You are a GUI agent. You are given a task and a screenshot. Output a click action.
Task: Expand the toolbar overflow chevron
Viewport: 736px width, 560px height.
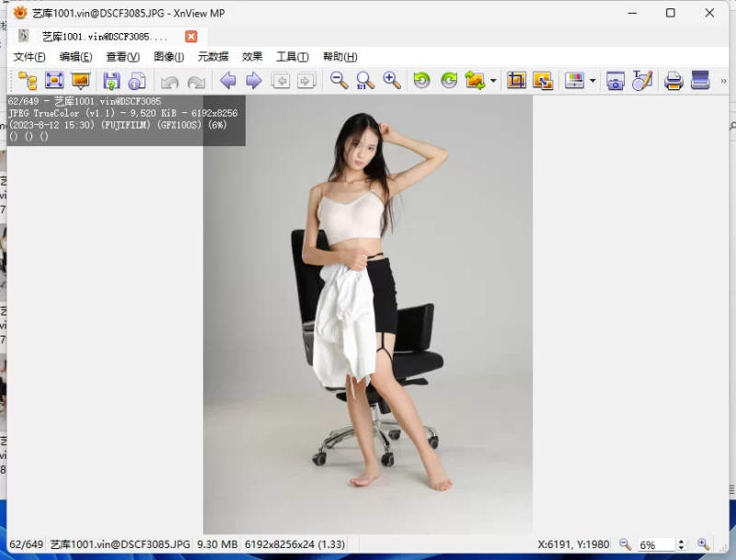point(723,81)
